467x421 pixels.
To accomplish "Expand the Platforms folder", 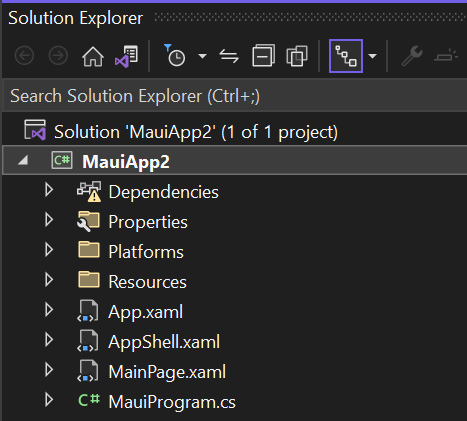I will coord(49,250).
